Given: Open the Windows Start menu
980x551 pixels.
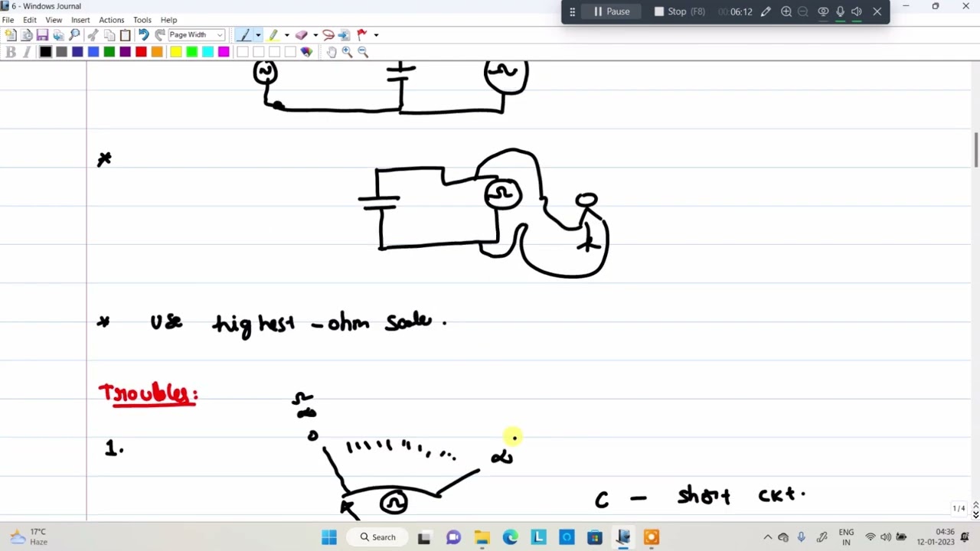Looking at the screenshot, I should point(329,537).
